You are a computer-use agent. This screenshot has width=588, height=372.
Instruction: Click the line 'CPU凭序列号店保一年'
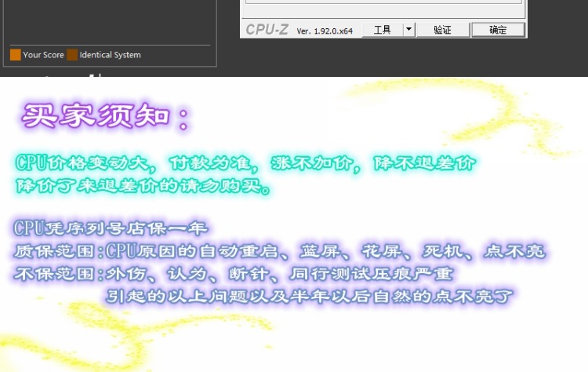(x=111, y=228)
